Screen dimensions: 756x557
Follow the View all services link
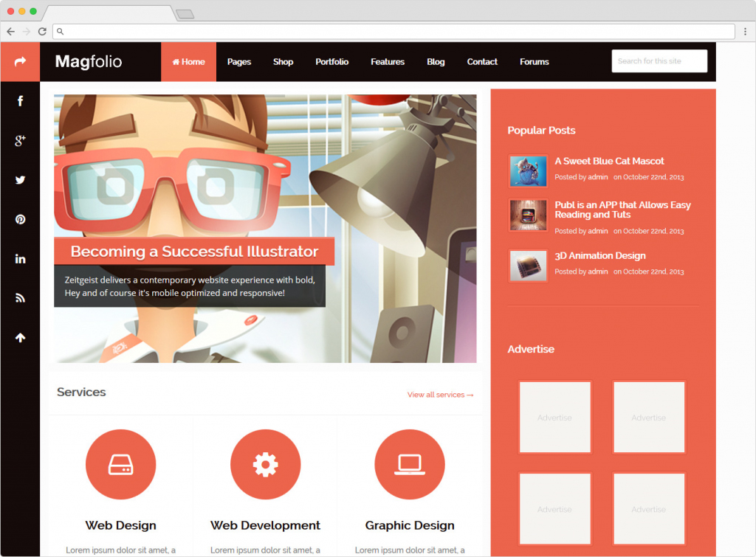(440, 395)
